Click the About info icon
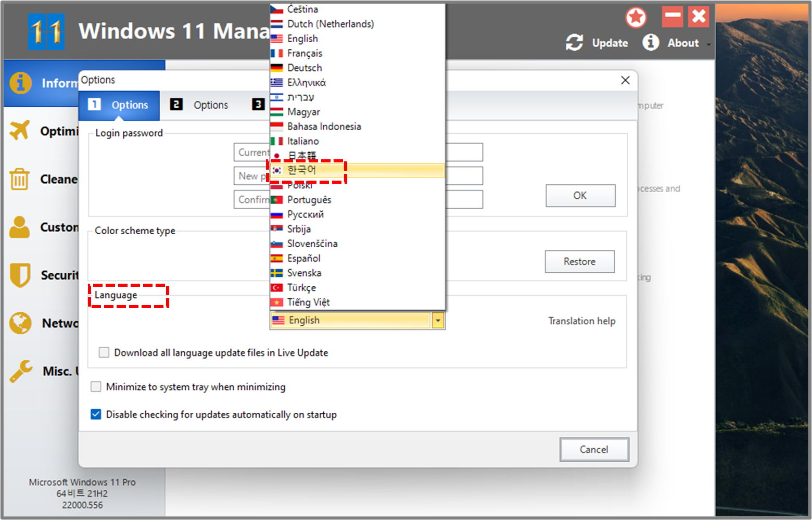 651,42
